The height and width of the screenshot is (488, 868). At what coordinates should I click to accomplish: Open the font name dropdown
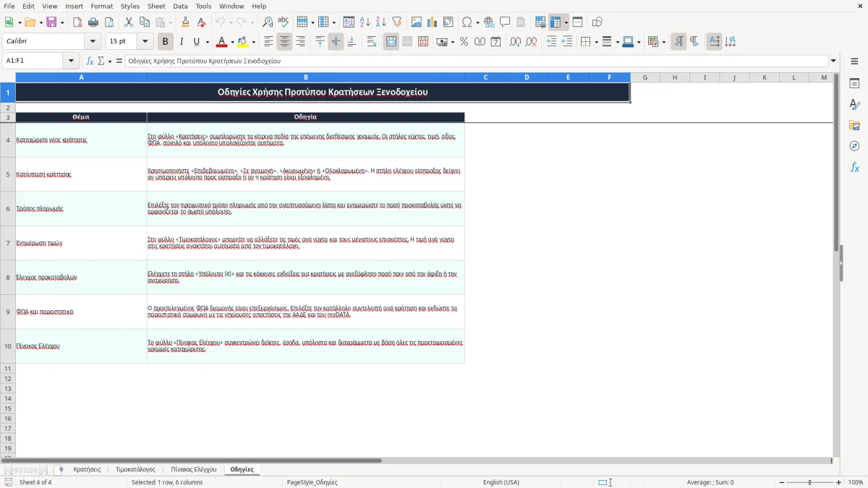click(92, 42)
